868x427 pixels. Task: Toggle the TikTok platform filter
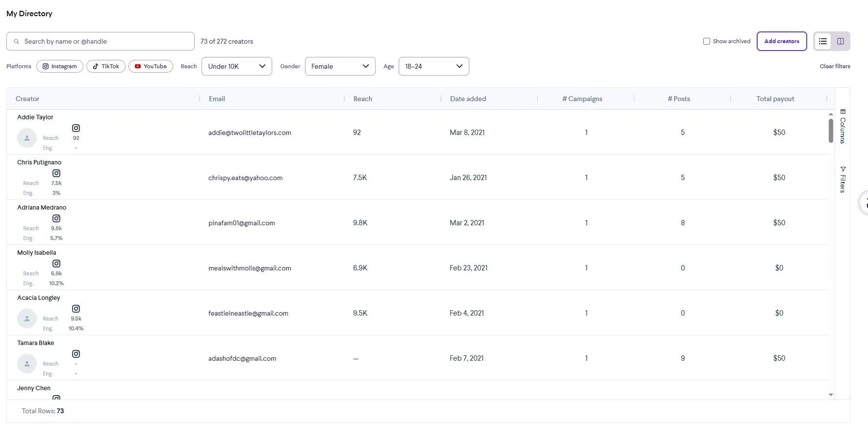pyautogui.click(x=106, y=66)
